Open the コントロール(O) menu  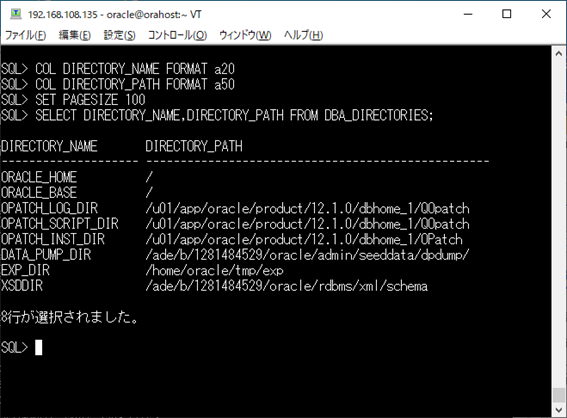pos(177,35)
